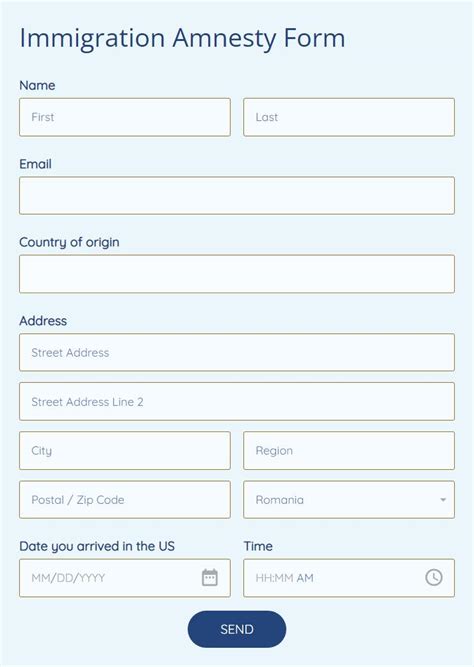Click the Immigration Amnesty Form heading
The height and width of the screenshot is (667, 474).
pyautogui.click(x=182, y=39)
